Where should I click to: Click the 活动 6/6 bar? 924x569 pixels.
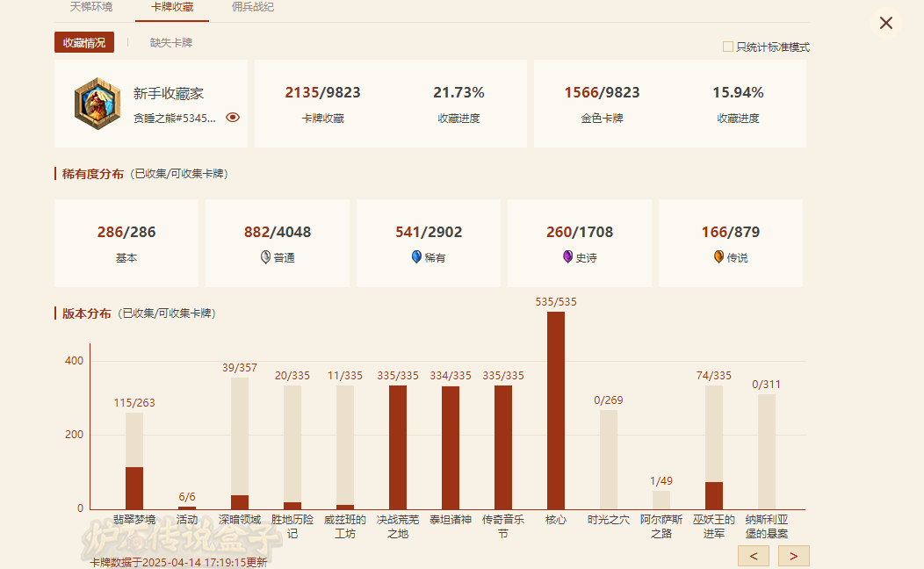[x=187, y=508]
